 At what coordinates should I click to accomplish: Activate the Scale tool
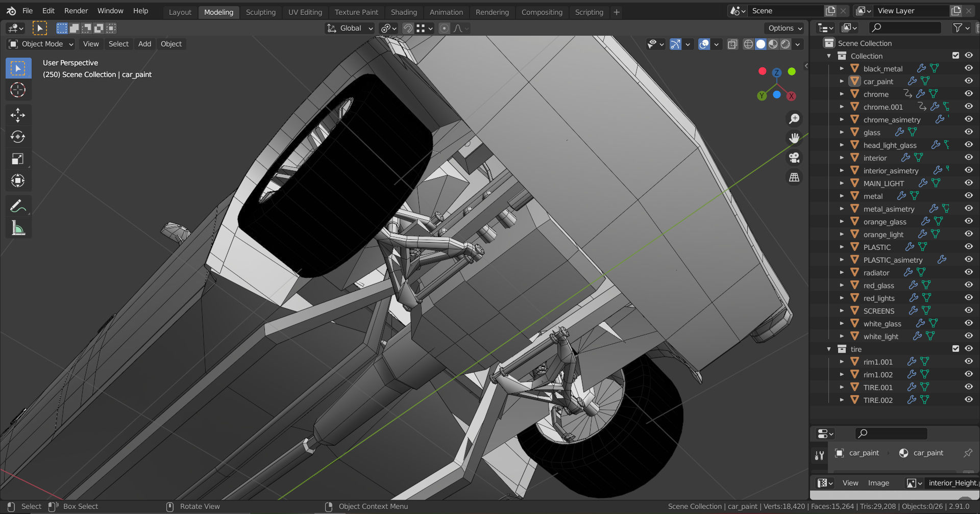[18, 159]
